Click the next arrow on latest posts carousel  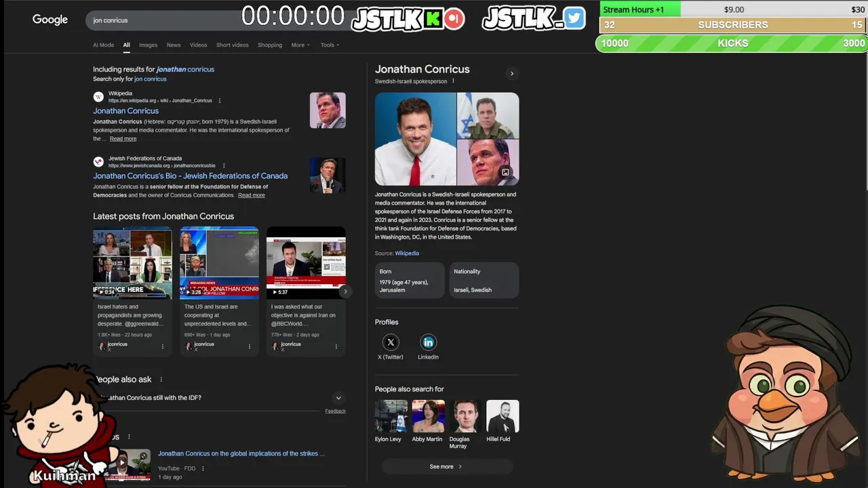[345, 291]
